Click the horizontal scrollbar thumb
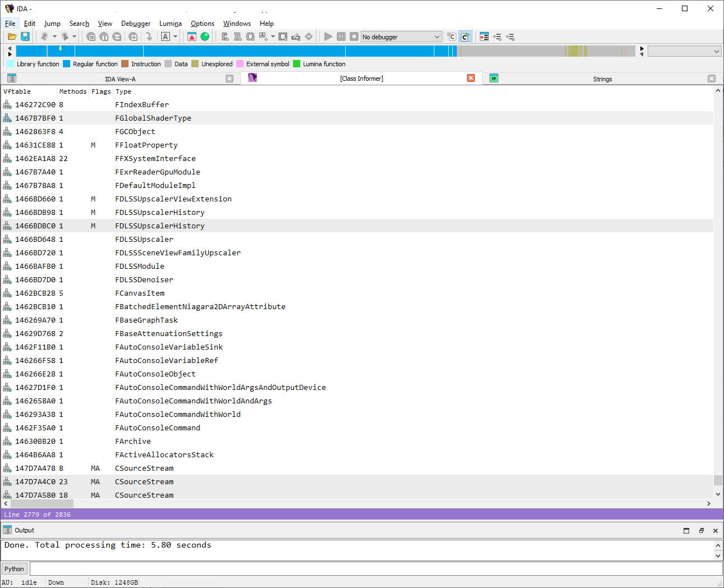 [x=42, y=504]
